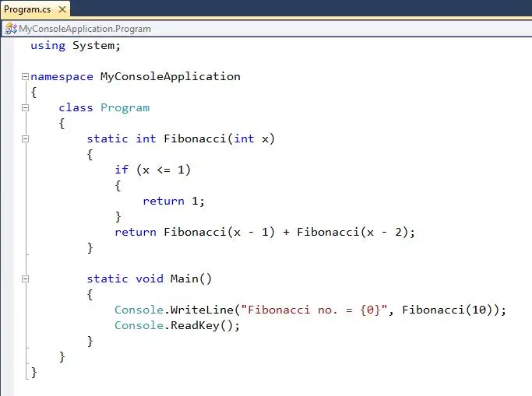Collapse the namespace MyConsoleApplication block
Viewport: 532px width, 396px height.
[25, 76]
